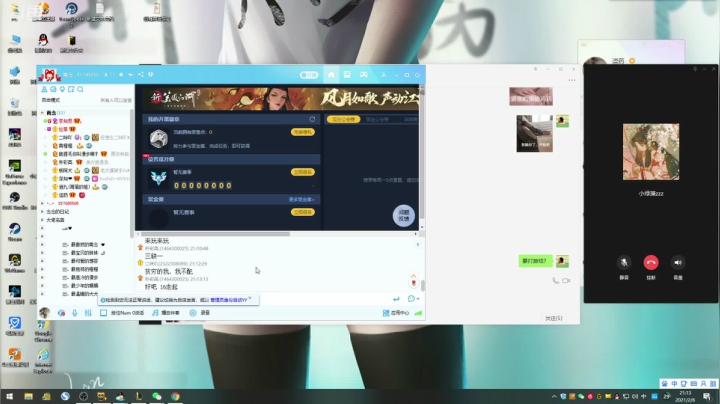
Task: Refresh the first panel in YY
Action: [312, 119]
